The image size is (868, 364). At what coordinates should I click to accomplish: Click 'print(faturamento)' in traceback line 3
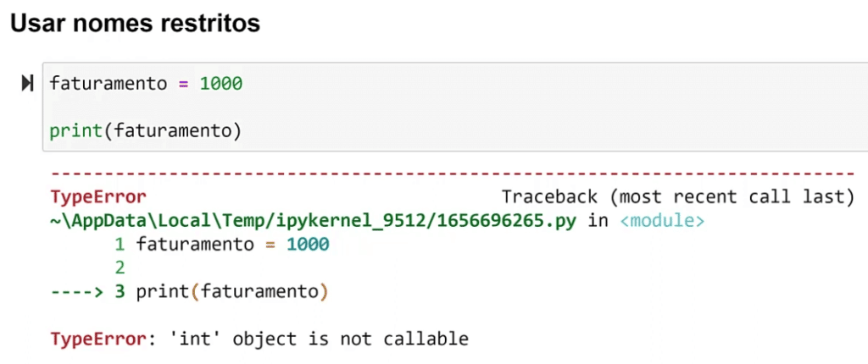[232, 292]
